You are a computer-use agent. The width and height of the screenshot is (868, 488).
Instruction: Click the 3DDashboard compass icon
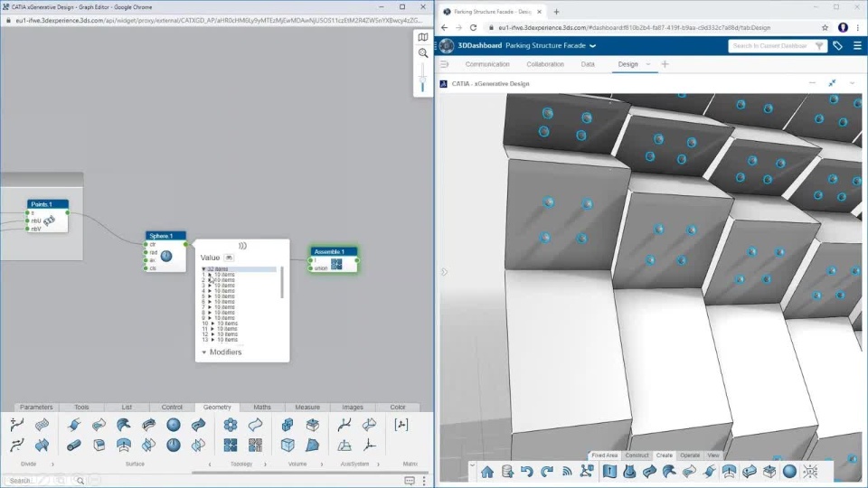(x=447, y=46)
